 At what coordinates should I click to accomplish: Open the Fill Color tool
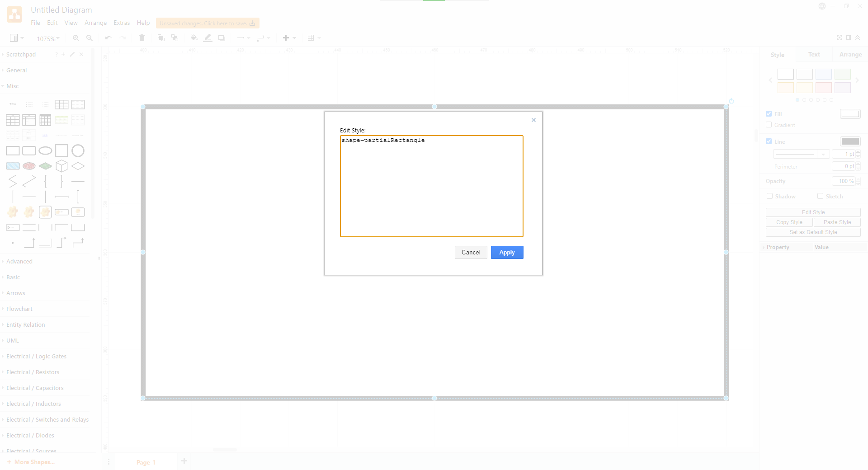tap(193, 38)
